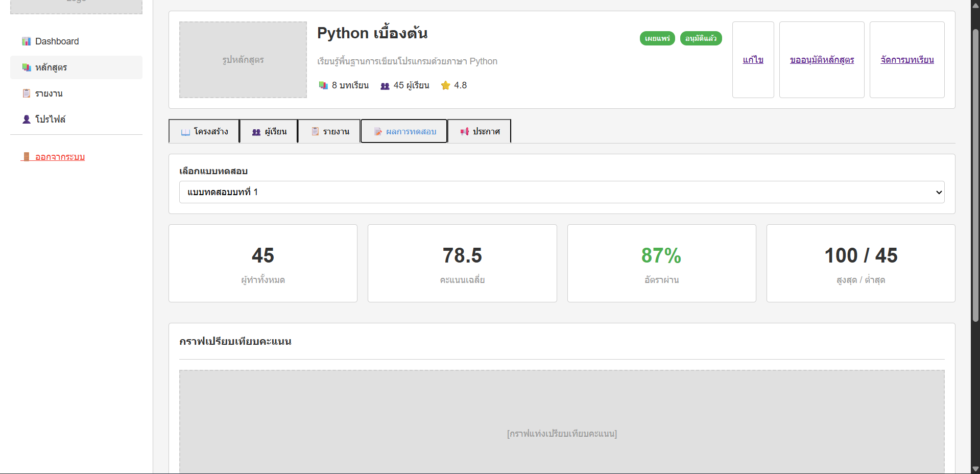The height and width of the screenshot is (474, 980).
Task: Switch to the ผู้เรียน tab
Action: (269, 131)
